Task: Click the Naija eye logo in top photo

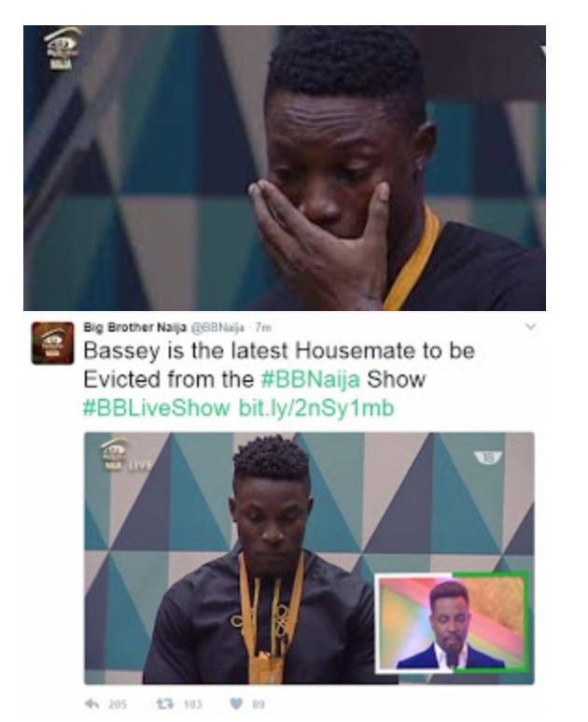Action: [x=63, y=49]
